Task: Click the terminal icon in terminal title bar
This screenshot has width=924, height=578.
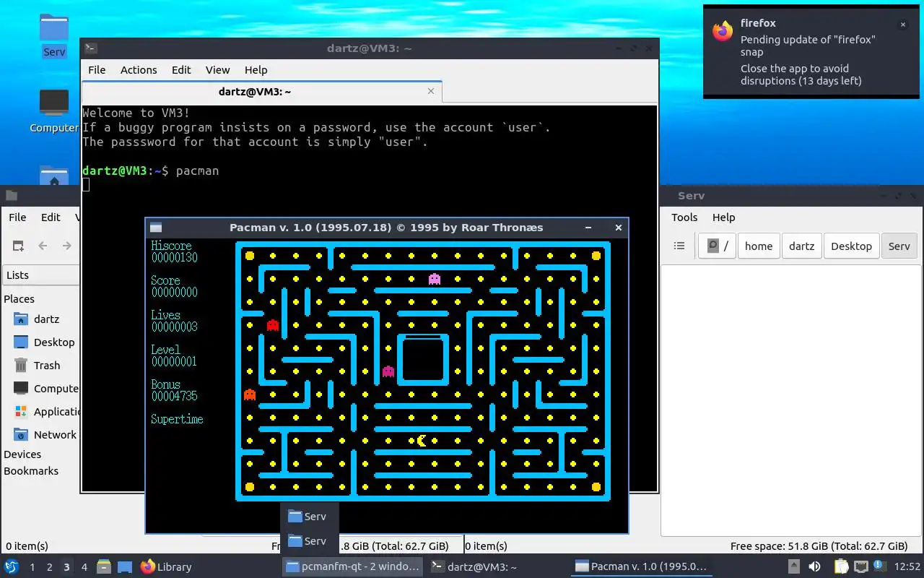Action: pos(90,48)
